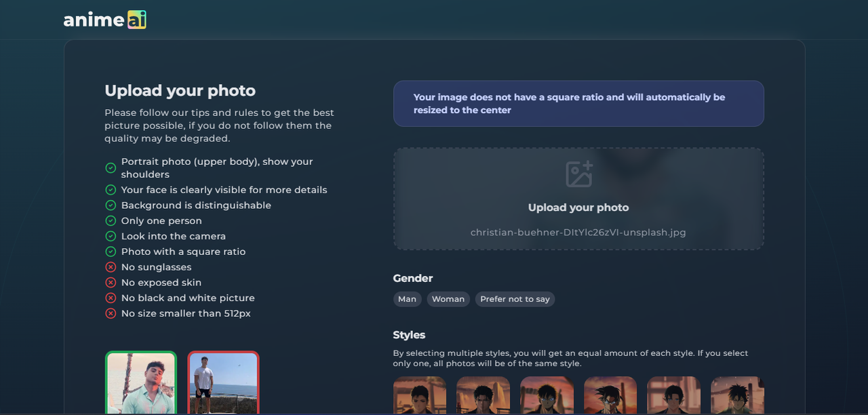Select the third style thumbnail
Image resolution: width=868 pixels, height=415 pixels.
click(547, 395)
